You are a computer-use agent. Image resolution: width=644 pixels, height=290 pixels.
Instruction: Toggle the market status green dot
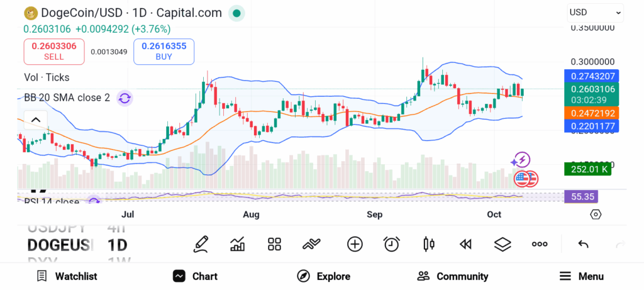pyautogui.click(x=236, y=13)
